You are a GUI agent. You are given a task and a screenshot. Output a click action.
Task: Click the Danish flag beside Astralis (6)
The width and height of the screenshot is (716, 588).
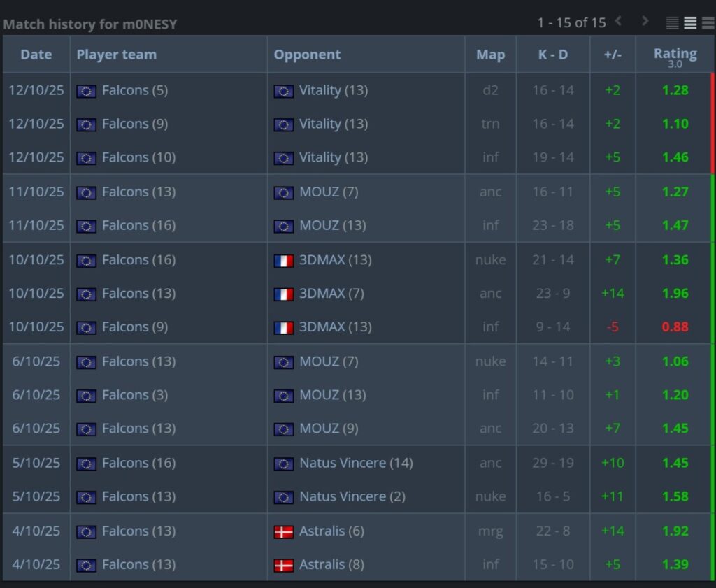(x=283, y=531)
